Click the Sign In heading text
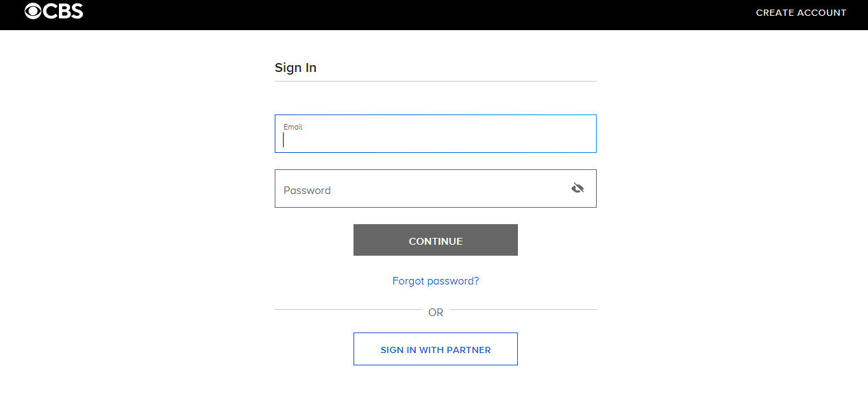 point(295,68)
